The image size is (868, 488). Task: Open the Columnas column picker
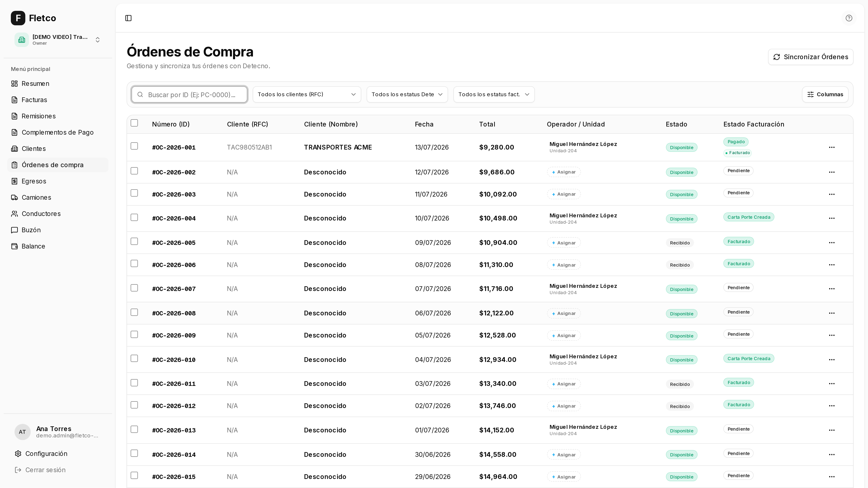click(825, 94)
